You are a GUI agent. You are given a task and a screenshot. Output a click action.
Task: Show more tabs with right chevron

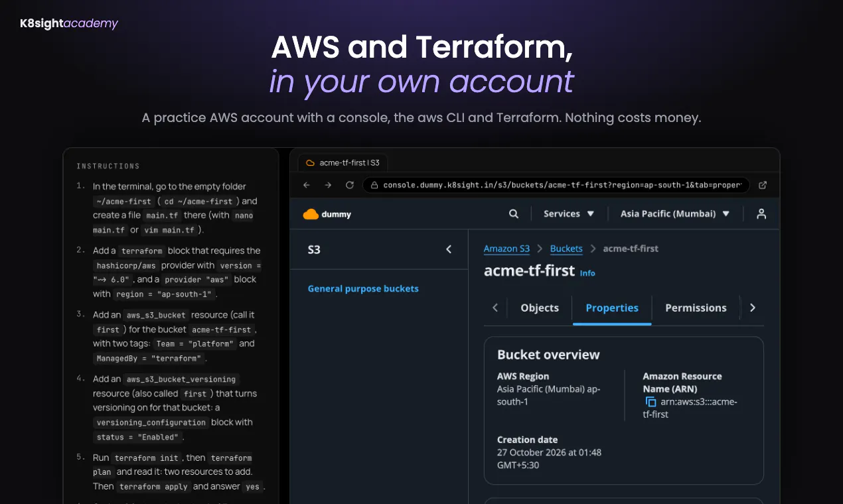tap(752, 308)
